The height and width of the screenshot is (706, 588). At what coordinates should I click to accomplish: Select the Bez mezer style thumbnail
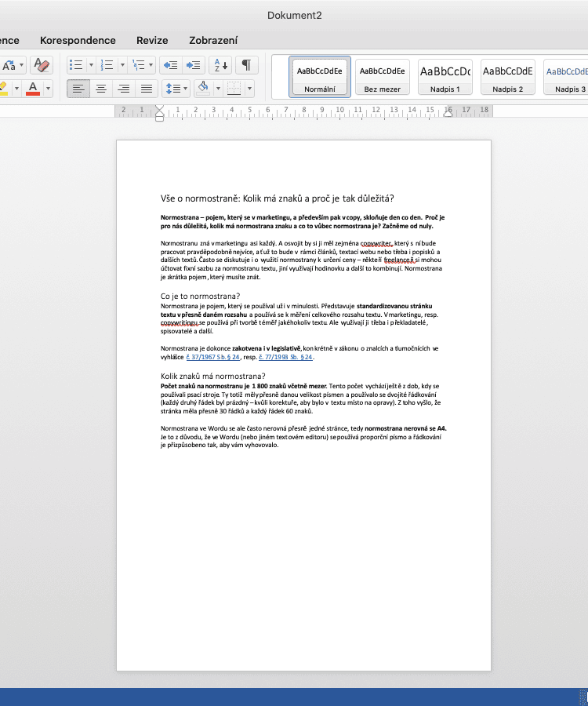click(x=383, y=77)
